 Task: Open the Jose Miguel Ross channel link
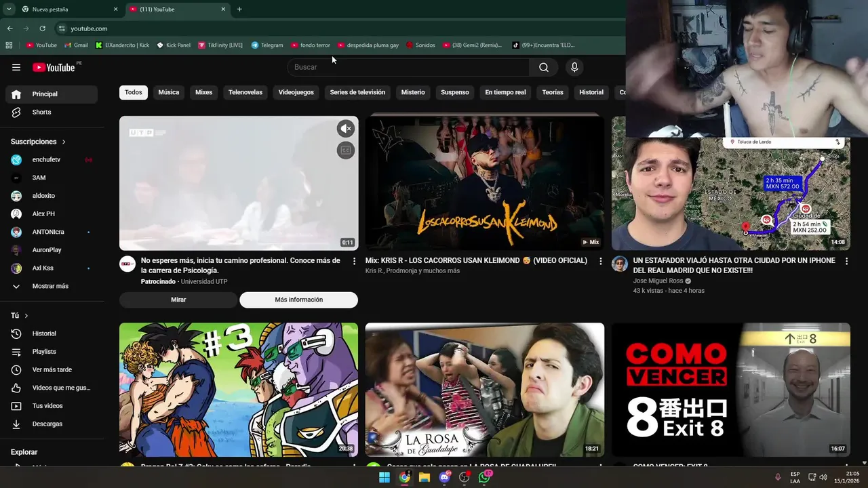(x=658, y=281)
